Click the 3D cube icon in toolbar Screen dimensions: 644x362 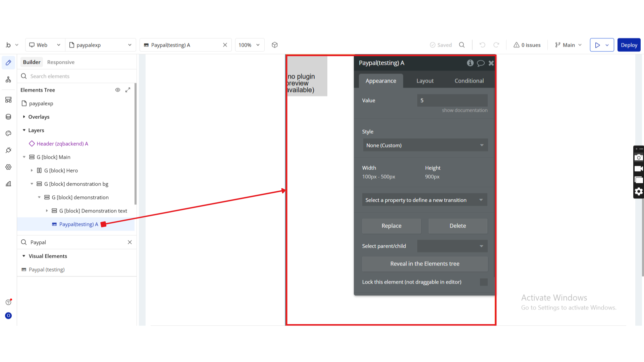275,45
